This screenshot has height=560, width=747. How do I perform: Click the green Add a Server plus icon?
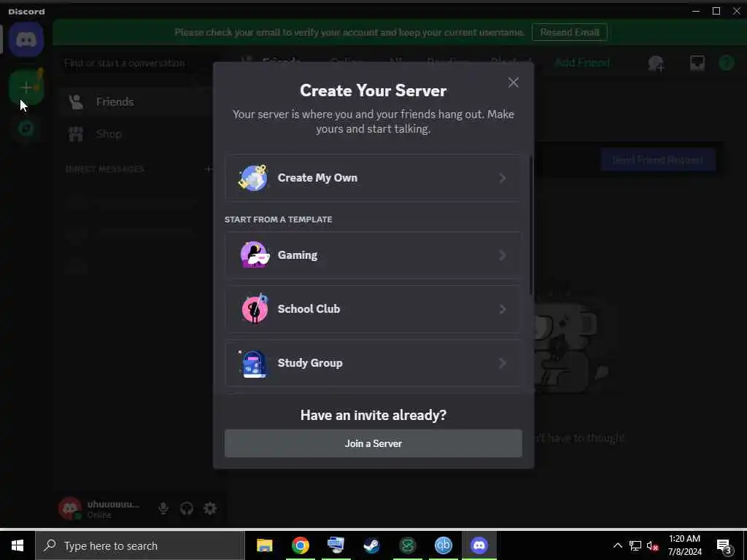(x=26, y=87)
